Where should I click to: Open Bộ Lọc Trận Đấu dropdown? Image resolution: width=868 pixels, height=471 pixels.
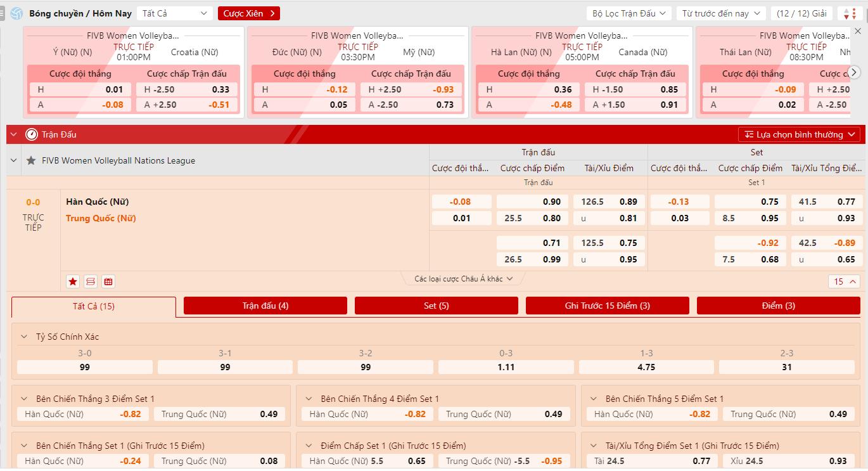tap(629, 13)
